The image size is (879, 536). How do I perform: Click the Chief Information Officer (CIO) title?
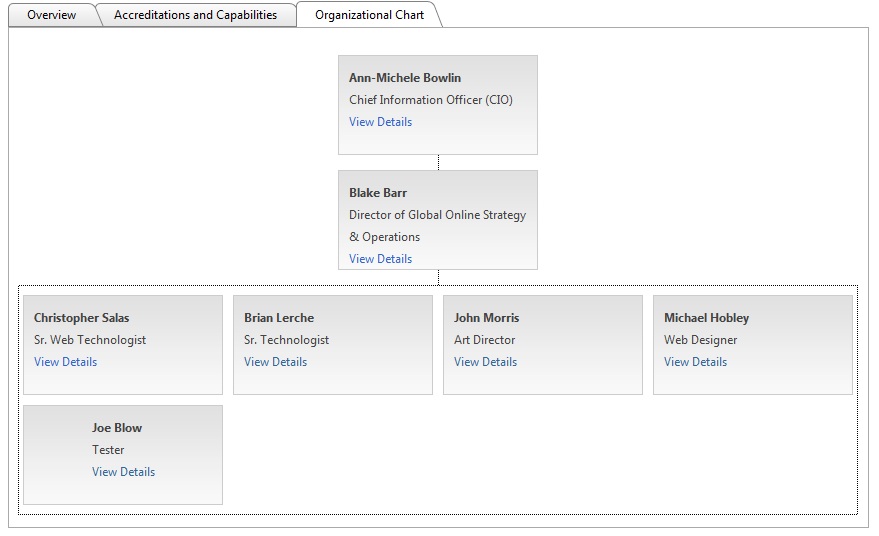point(431,100)
